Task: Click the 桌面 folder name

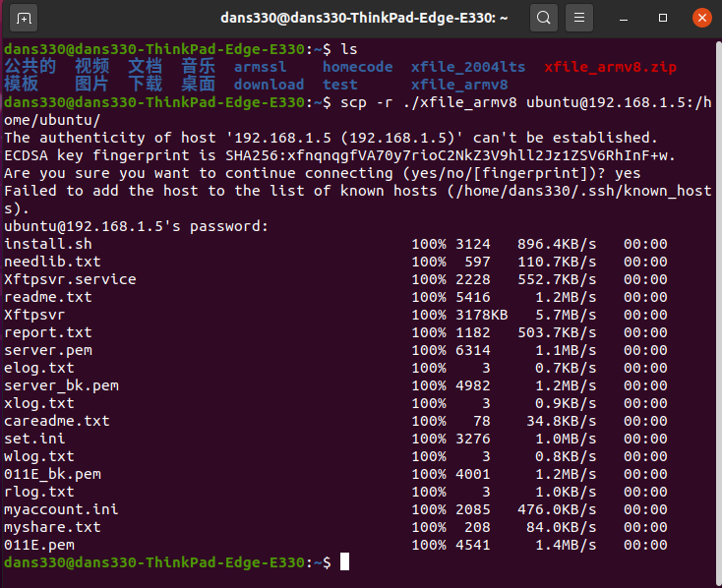Action: (198, 85)
